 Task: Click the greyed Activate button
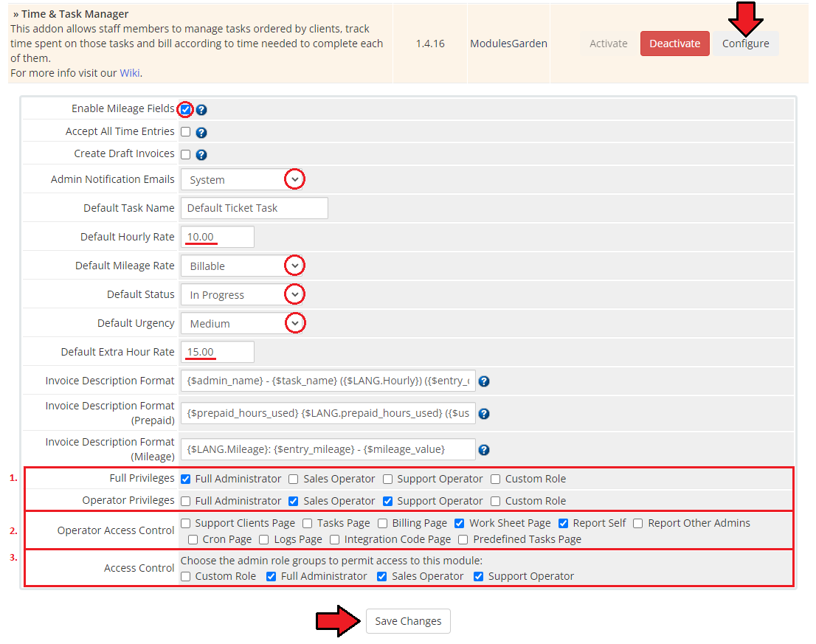click(609, 44)
